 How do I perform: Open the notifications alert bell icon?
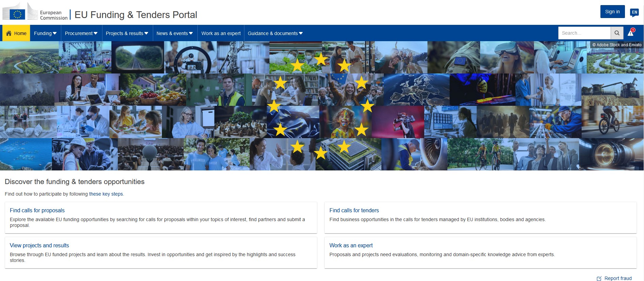tap(631, 33)
